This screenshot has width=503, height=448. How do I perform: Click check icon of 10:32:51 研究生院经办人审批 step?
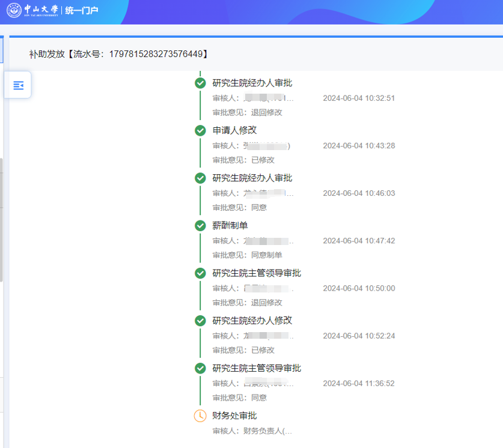point(200,83)
